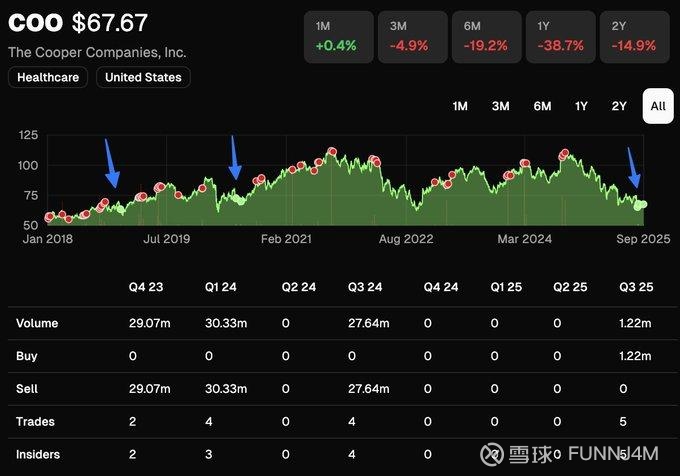The width and height of the screenshot is (680, 476).
Task: Click Trades value 2 for Q4 23
Action: pos(133,422)
